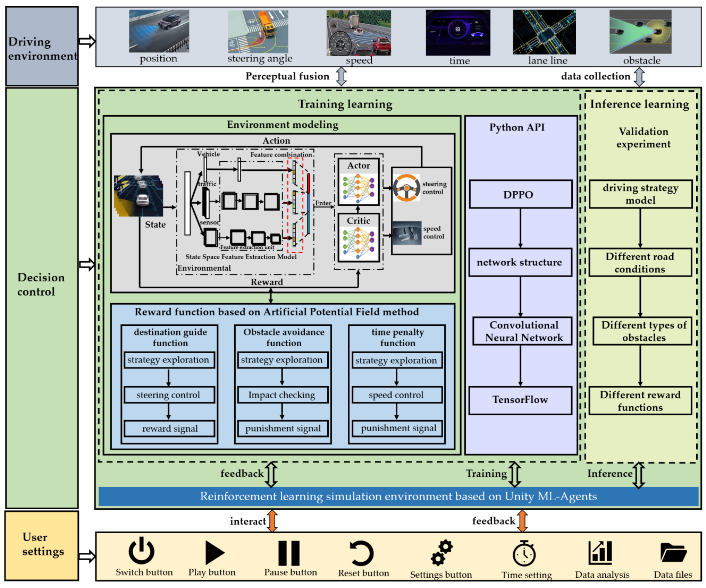
Task: Click the Pause button icon
Action: [289, 553]
